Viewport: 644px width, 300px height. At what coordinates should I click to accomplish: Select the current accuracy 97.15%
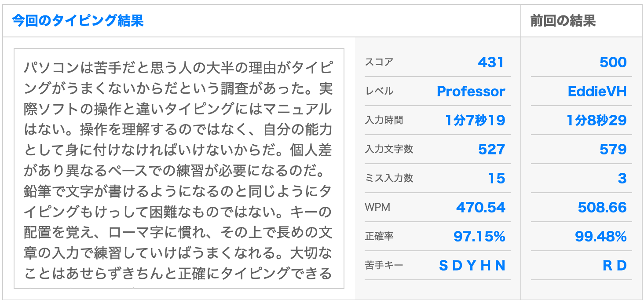coord(479,236)
